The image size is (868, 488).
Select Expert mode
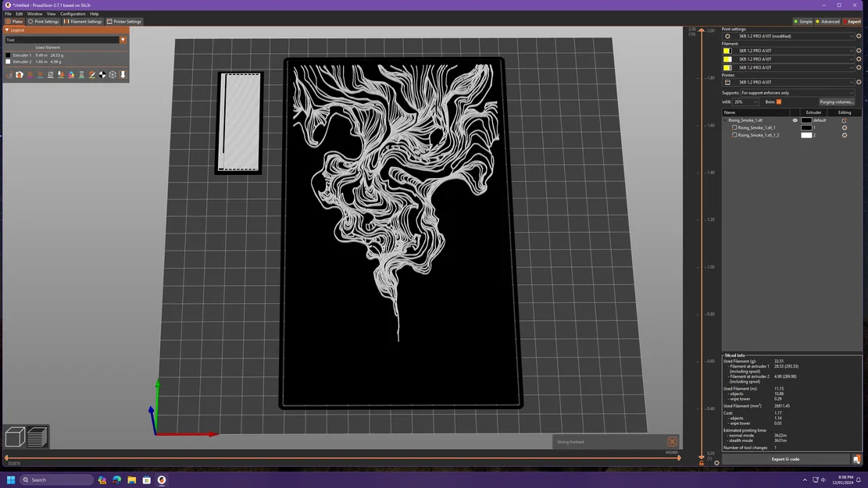[x=852, y=22]
